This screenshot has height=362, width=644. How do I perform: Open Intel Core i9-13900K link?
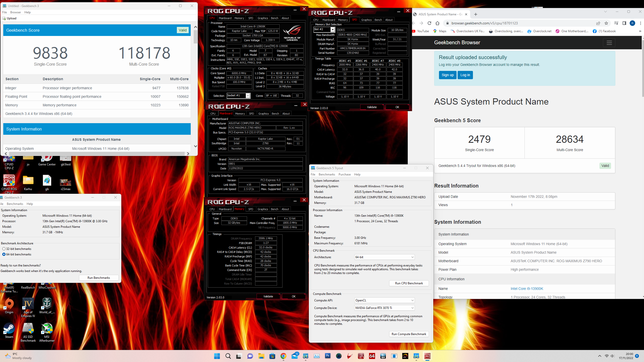[x=527, y=289]
